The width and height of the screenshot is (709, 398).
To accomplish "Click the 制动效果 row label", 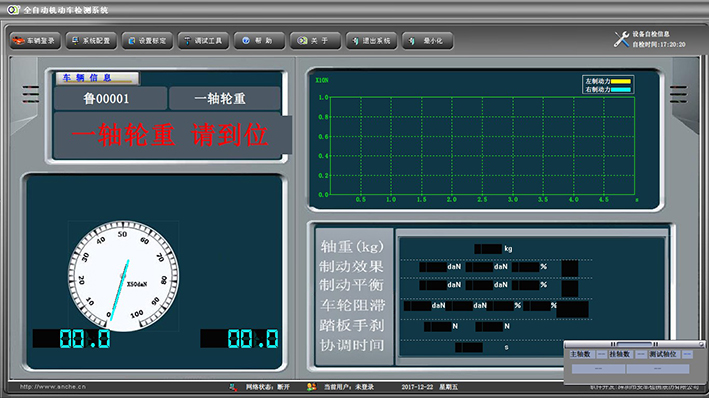I will (x=352, y=266).
